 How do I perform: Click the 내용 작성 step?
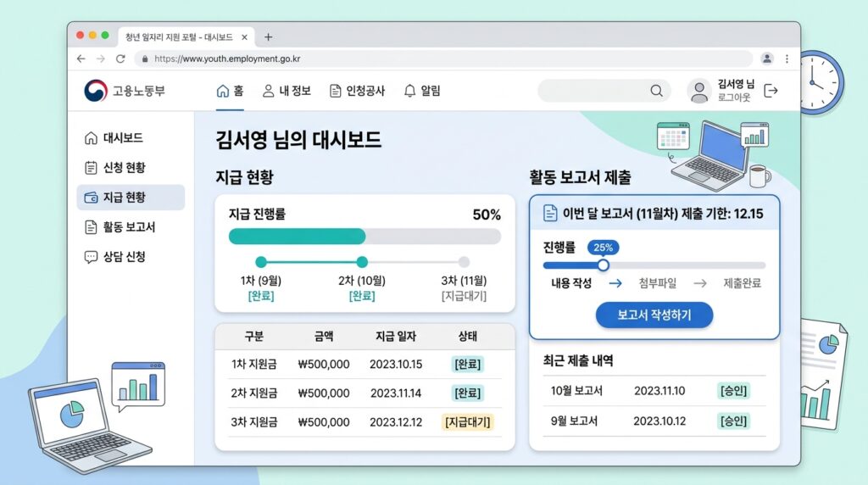tap(571, 283)
